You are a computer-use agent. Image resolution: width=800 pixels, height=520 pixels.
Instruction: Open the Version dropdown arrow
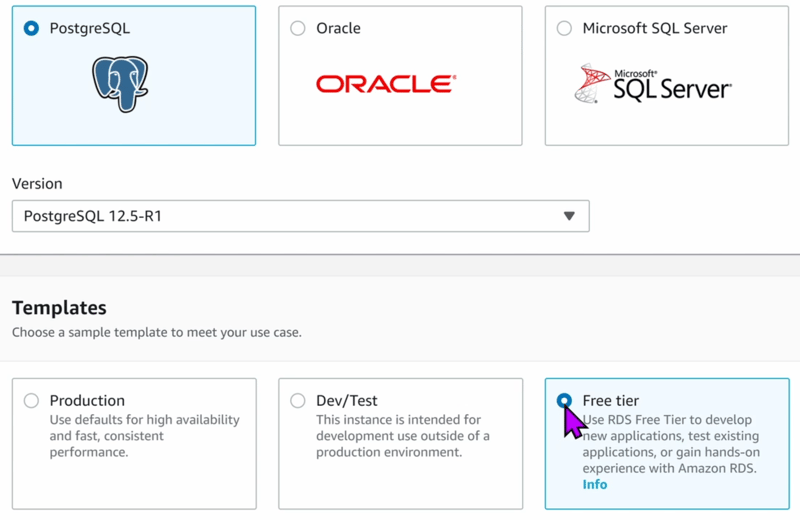[569, 216]
